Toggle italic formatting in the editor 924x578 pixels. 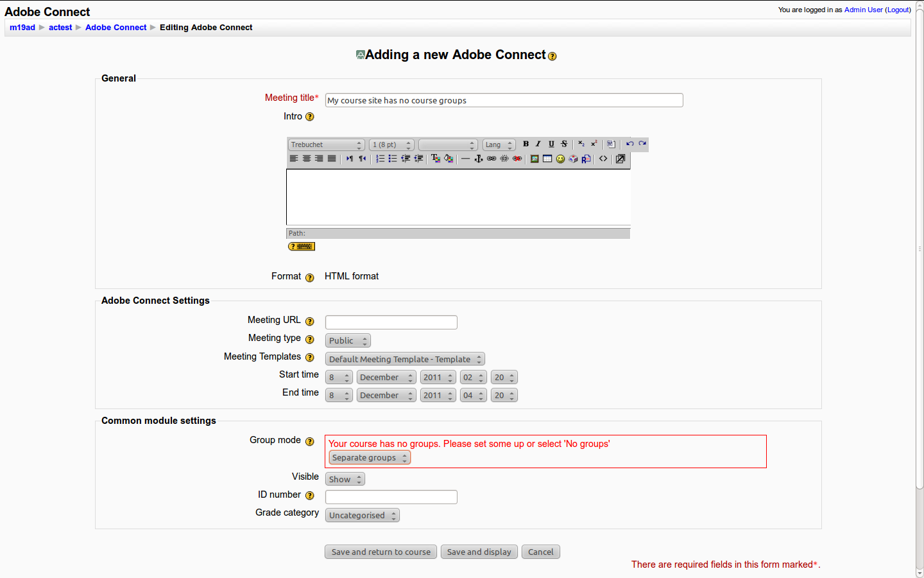(538, 144)
